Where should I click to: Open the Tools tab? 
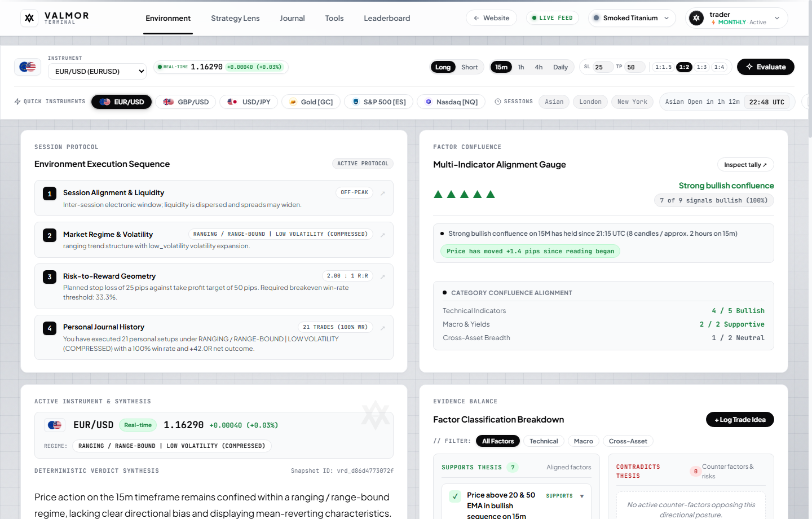[334, 18]
